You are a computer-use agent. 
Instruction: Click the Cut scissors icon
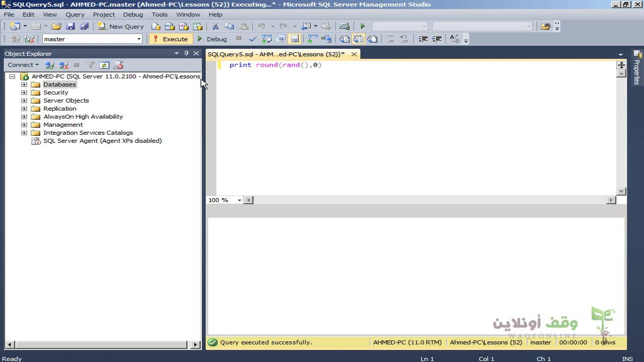[x=215, y=26]
